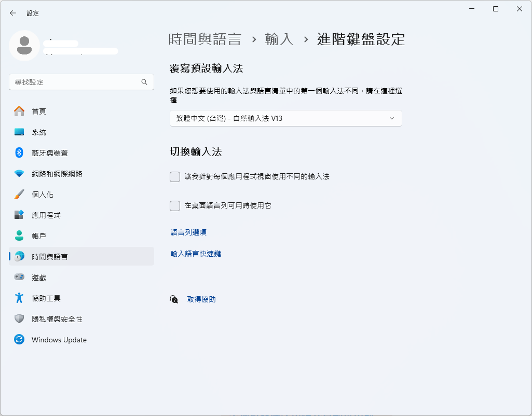Click the 取得協助 help chat icon
This screenshot has height=416, width=532.
[x=174, y=299]
